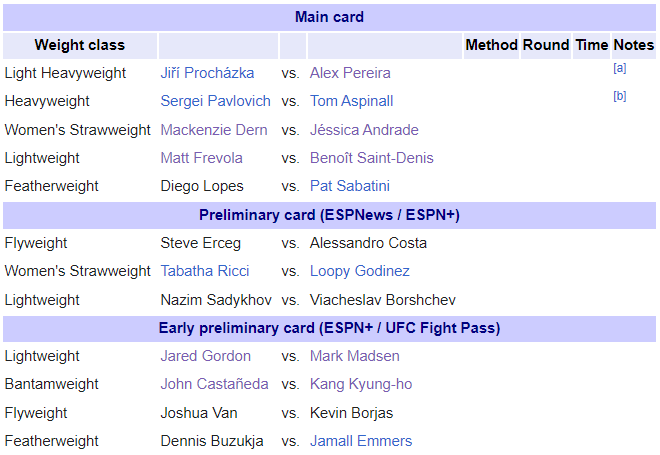Open the Alex Pereira link
The width and height of the screenshot is (660, 455).
[350, 73]
